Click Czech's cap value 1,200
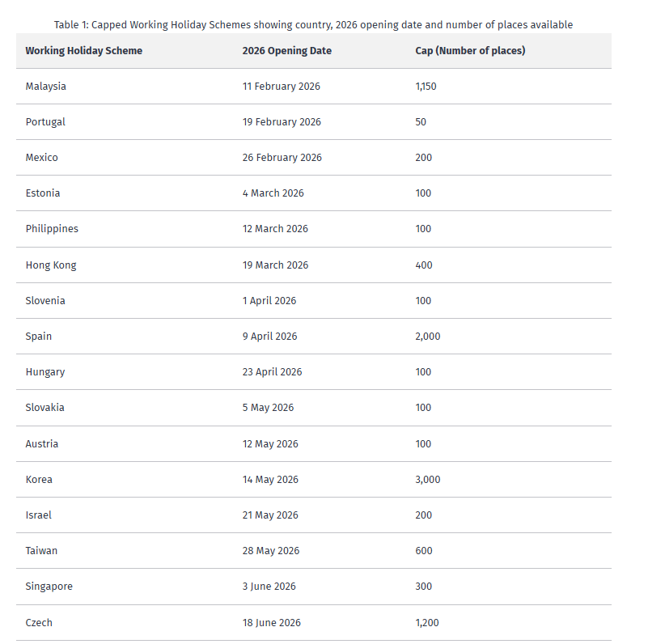 click(x=426, y=623)
